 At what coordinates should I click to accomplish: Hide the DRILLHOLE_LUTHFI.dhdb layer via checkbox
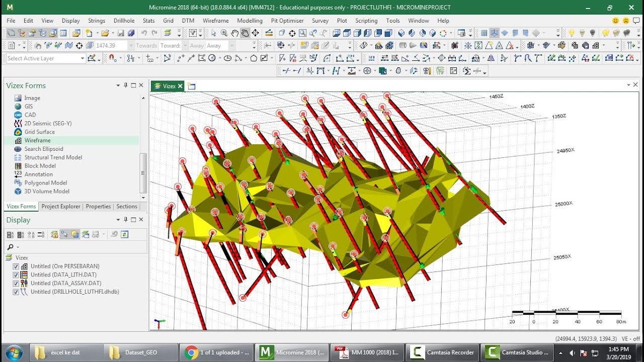pos(16,292)
